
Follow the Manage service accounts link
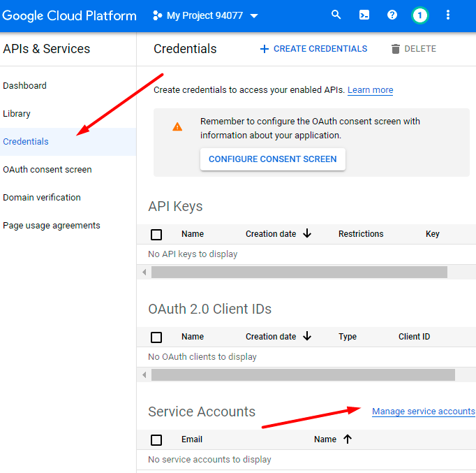[x=423, y=412]
